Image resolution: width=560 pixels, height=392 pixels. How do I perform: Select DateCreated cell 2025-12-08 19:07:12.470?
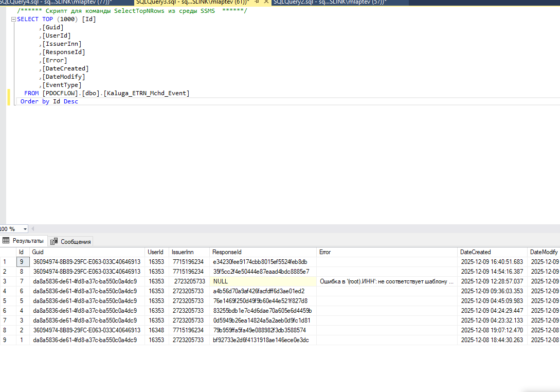coord(493,330)
